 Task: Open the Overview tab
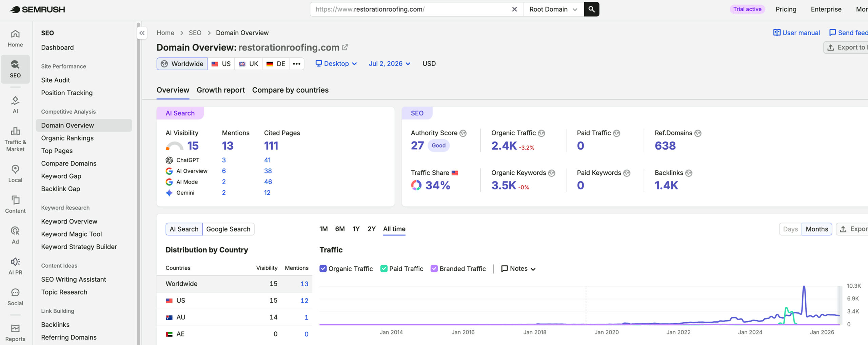coord(173,90)
